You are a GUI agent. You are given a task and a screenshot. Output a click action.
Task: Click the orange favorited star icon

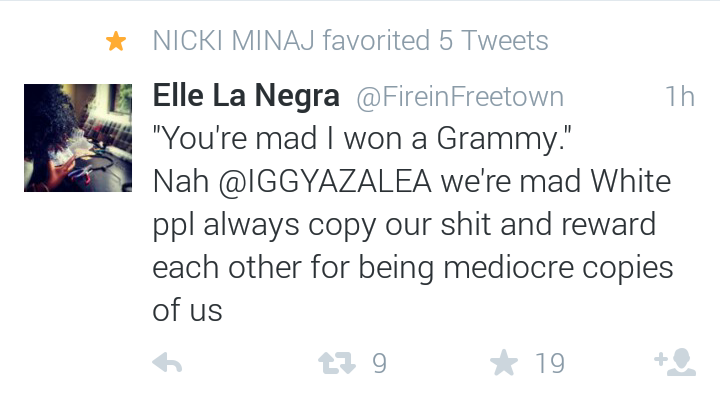(x=116, y=41)
